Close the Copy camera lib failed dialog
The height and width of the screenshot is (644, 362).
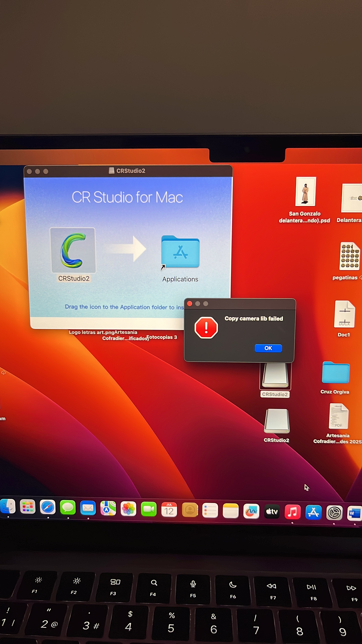click(x=190, y=304)
